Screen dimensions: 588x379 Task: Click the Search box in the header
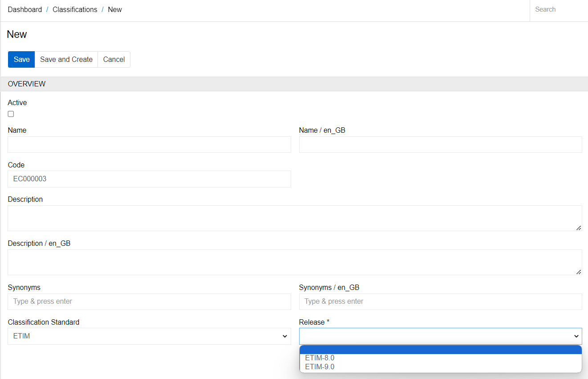coord(558,9)
